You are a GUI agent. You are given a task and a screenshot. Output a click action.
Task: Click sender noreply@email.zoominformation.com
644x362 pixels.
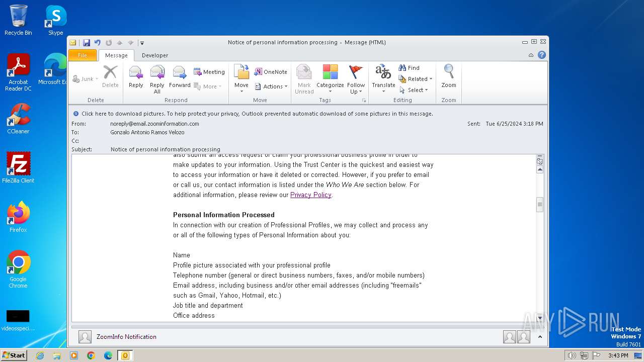coord(154,124)
